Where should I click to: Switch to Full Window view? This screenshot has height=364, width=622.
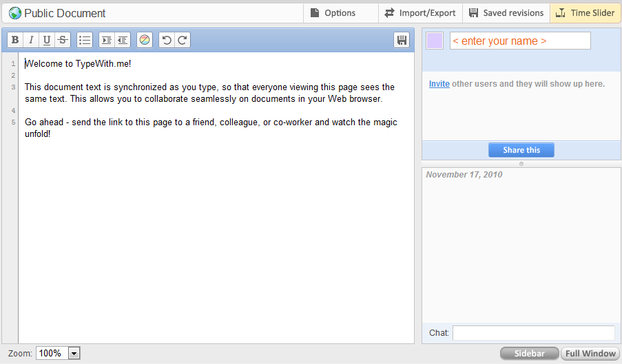[590, 354]
